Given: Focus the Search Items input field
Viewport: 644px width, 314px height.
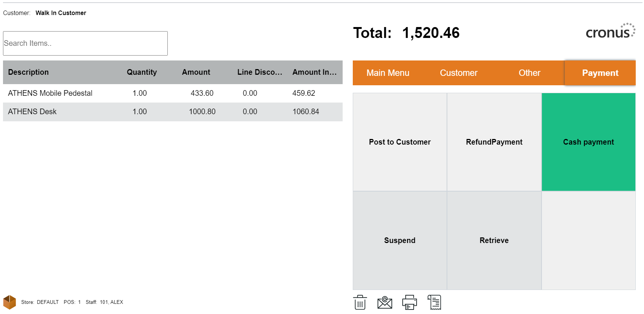Looking at the screenshot, I should [x=85, y=43].
